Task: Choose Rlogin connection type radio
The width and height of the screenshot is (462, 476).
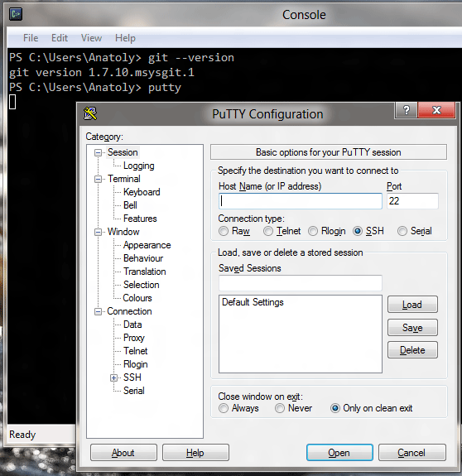Action: click(313, 231)
